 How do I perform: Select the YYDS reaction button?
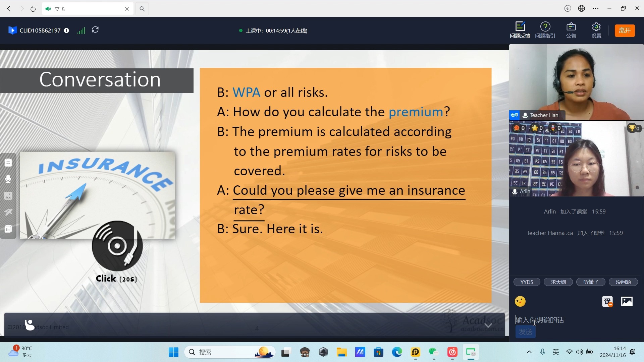527,282
